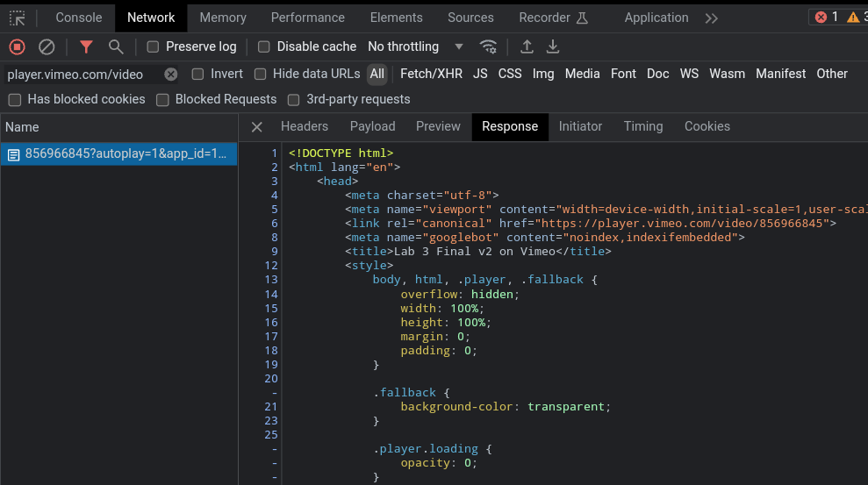
Task: Clear the filter text with X icon
Action: coord(171,75)
